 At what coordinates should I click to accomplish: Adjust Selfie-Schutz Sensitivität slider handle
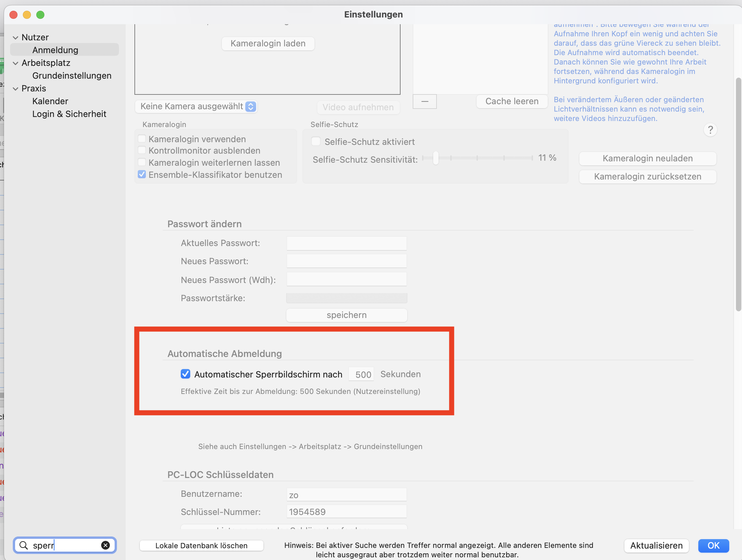point(436,158)
